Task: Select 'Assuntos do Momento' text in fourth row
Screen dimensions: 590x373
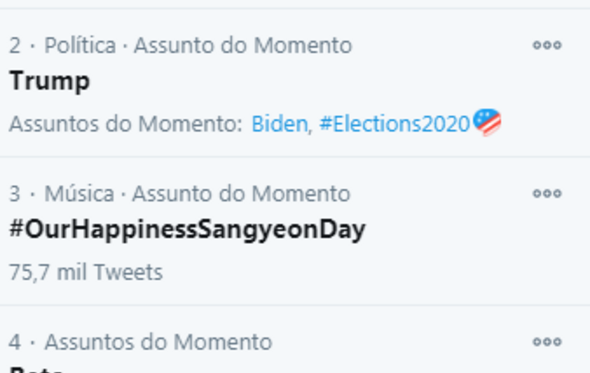Action: [158, 342]
